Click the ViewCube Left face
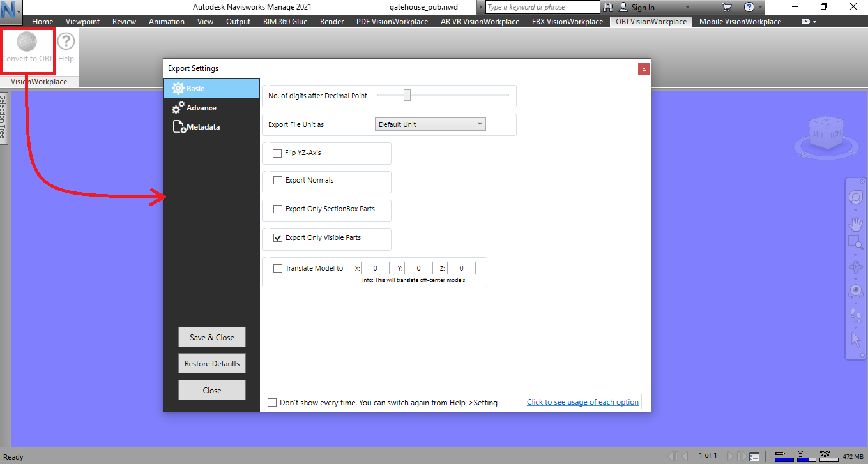This screenshot has width=868, height=464. [818, 134]
